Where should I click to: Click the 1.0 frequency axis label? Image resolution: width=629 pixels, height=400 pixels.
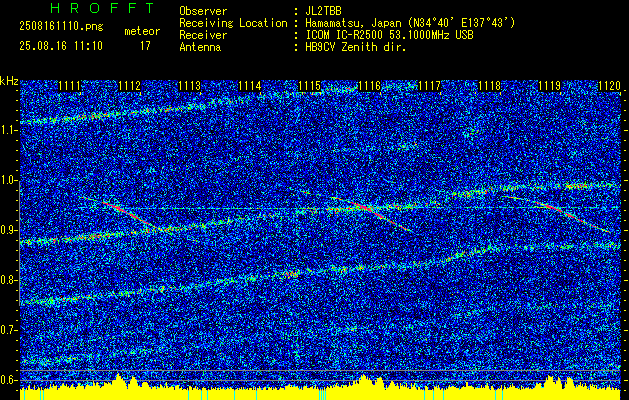[8, 181]
